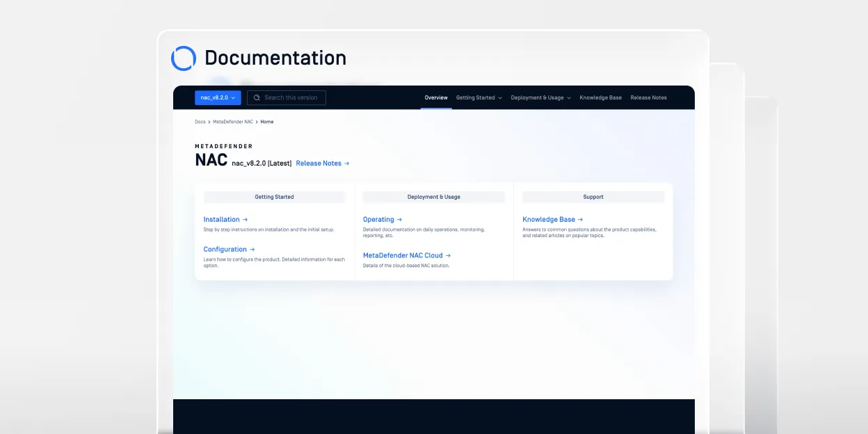Screen dimensions: 868x434
Task: Expand the Getting Started nav menu
Action: pyautogui.click(x=479, y=98)
